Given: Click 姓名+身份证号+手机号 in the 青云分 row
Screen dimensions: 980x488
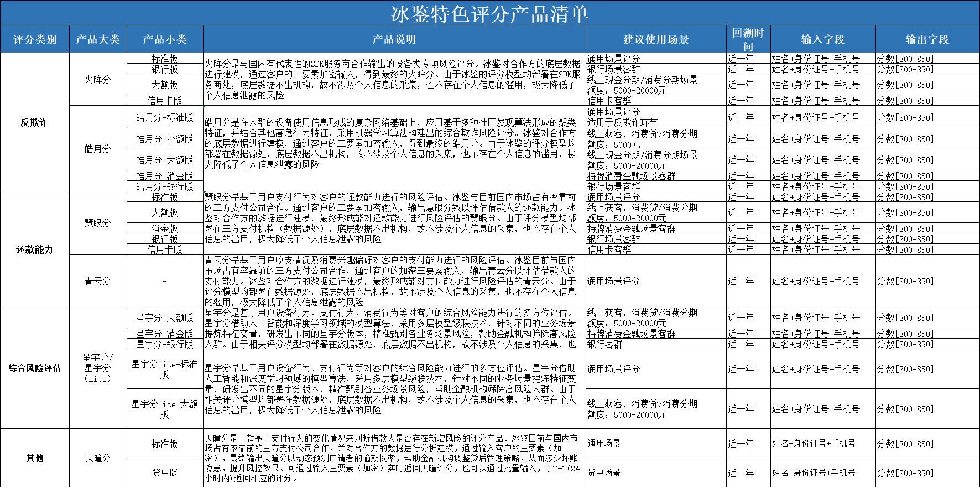Looking at the screenshot, I should click(823, 281).
